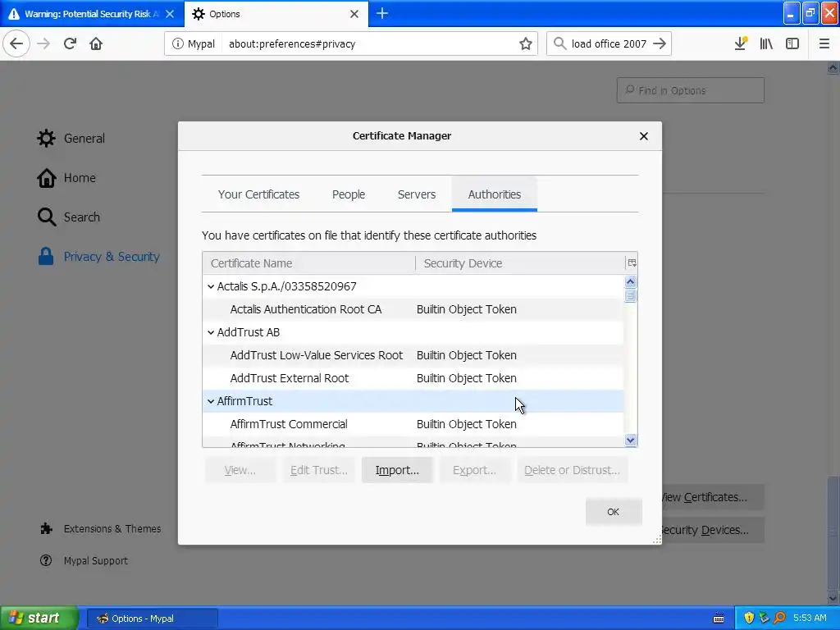Click the View Certificates... background button
Viewport: 840px width, 630px height.
[713, 497]
